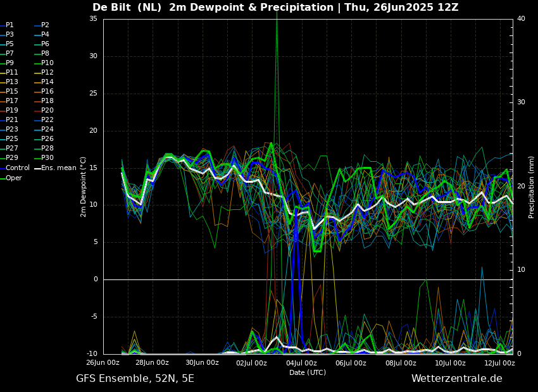The width and height of the screenshot is (538, 392).
Task: Click the 04Jul 00z date tick label
Action: (301, 363)
